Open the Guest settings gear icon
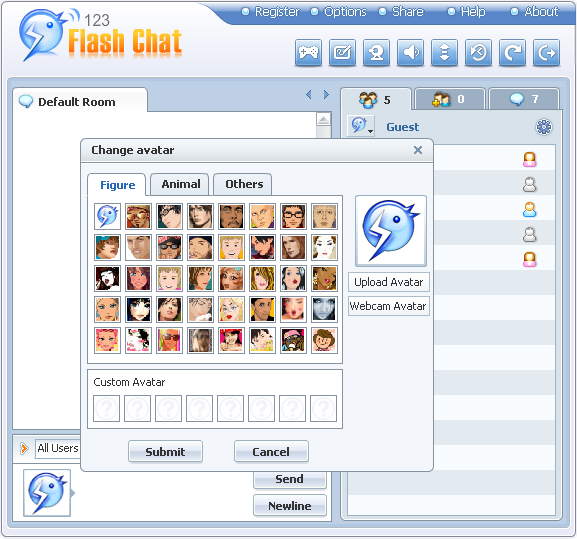Image resolution: width=577 pixels, height=539 pixels. click(544, 127)
